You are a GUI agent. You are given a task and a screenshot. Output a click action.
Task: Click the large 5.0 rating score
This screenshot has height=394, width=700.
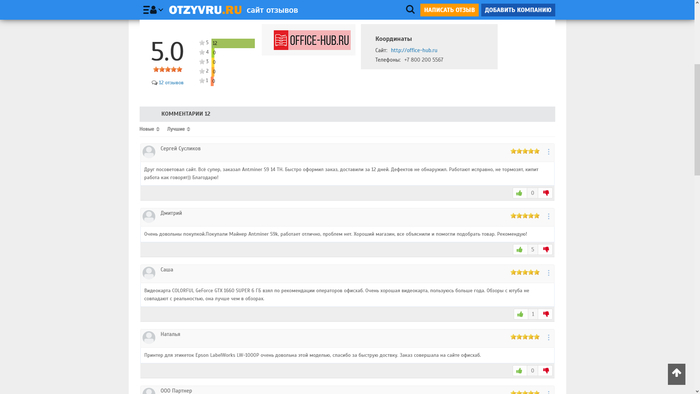coord(167,51)
